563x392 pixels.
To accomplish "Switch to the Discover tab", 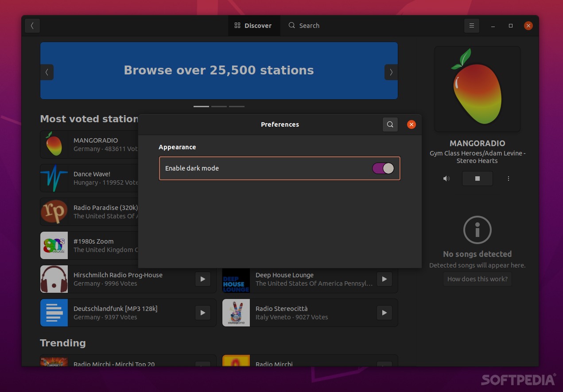I will [254, 25].
